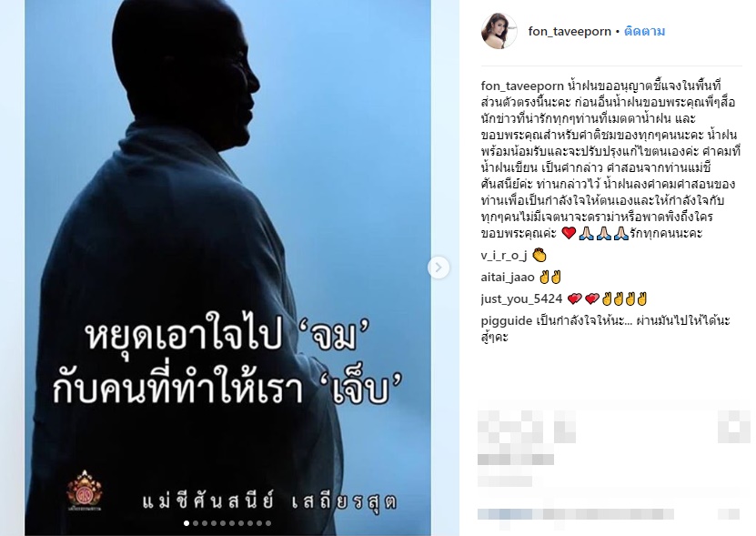Click victory hand emojis after aitai_jaao
The height and width of the screenshot is (536, 756).
point(550,278)
